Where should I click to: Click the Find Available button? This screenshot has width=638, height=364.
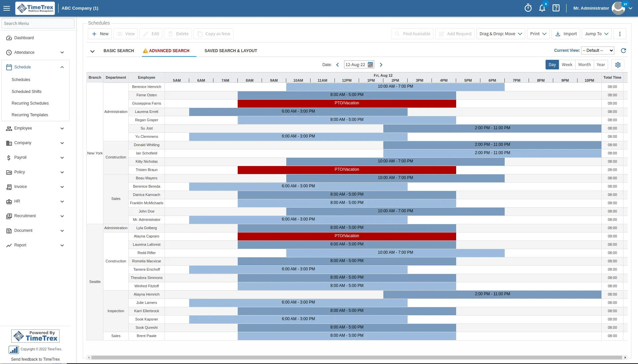[412, 34]
